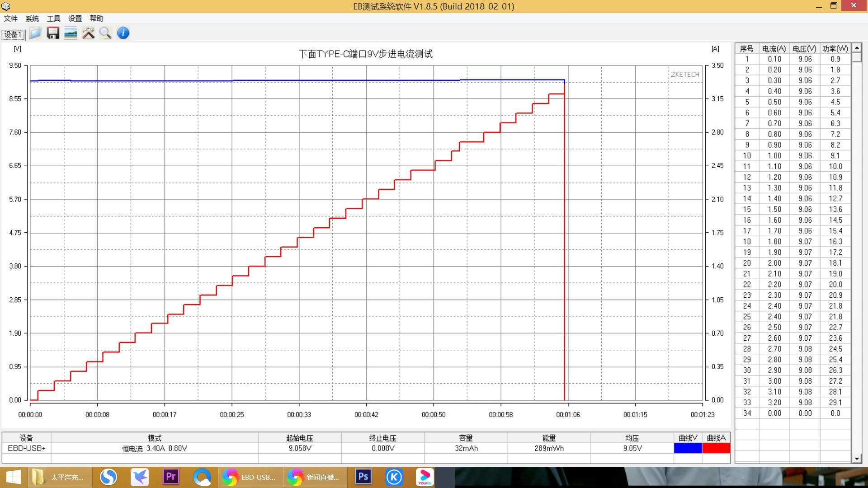
Task: Click the 容量 value 32mAh
Action: (466, 448)
